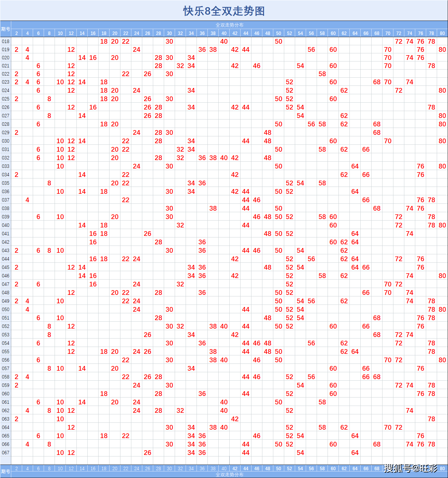Click number 16 in row 042

[x=93, y=242]
